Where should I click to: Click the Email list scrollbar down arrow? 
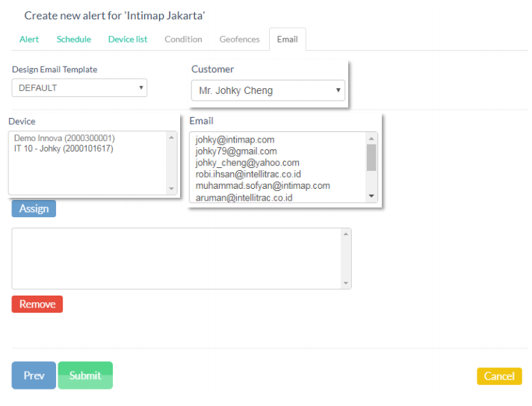coord(371,196)
